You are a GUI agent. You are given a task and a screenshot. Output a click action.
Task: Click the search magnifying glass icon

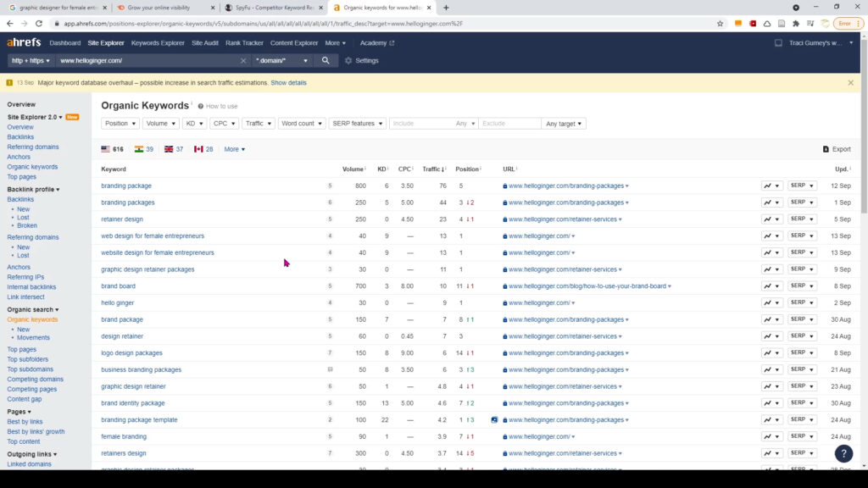(325, 60)
